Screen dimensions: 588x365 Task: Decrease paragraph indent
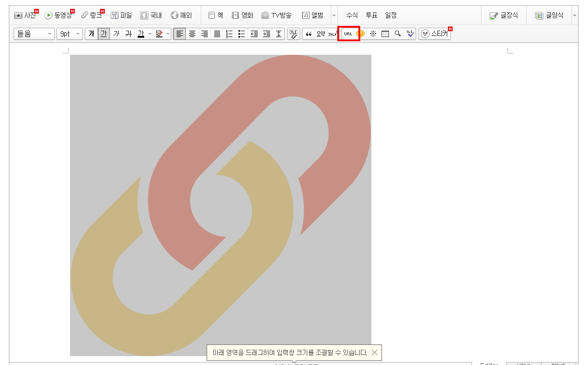pos(254,34)
